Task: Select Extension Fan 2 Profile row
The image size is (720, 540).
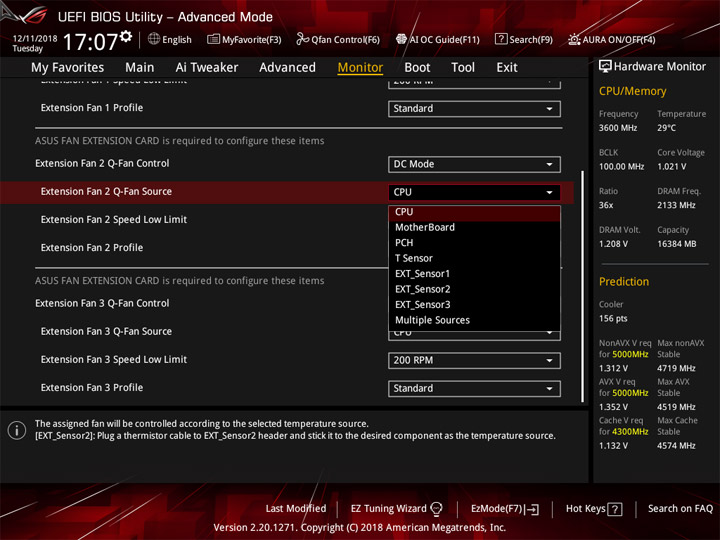Action: click(x=92, y=248)
